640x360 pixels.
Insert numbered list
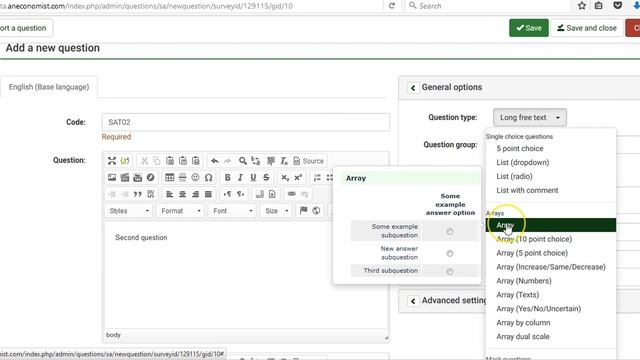tap(317, 178)
